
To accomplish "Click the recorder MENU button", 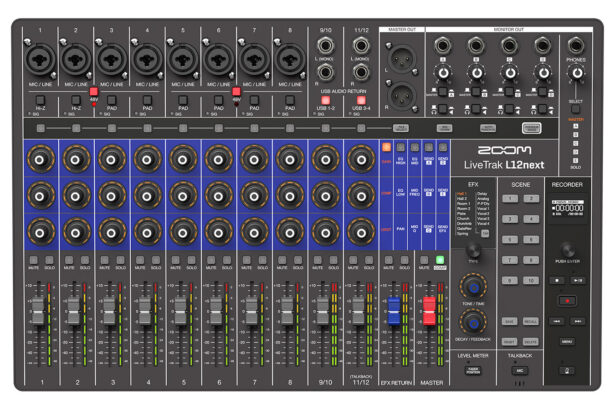I will 567,341.
